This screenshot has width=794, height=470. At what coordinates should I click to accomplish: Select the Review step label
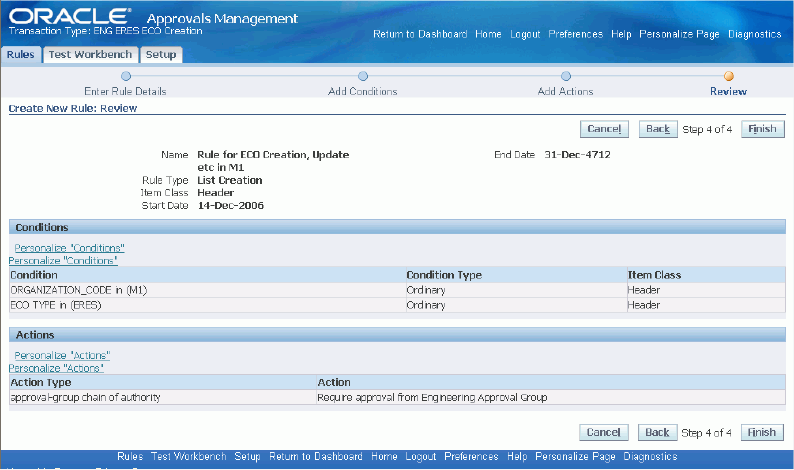(x=728, y=92)
